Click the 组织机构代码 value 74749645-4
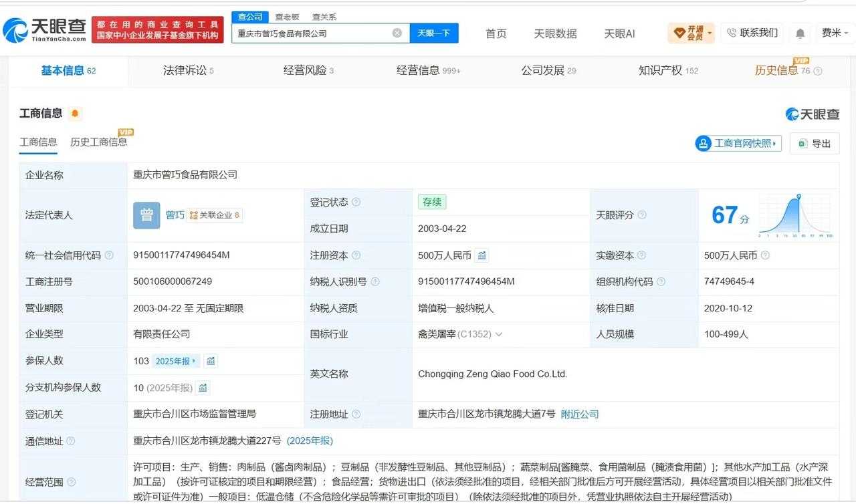 [x=729, y=282]
